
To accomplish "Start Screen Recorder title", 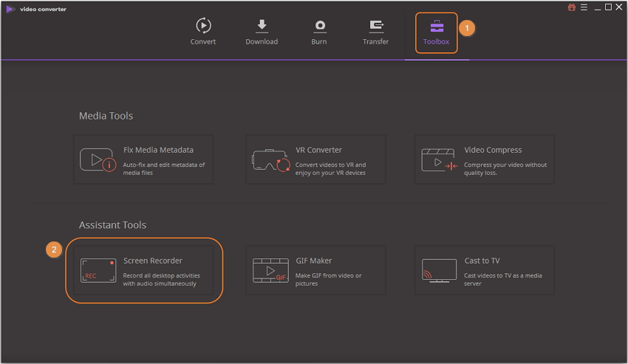I will [153, 261].
